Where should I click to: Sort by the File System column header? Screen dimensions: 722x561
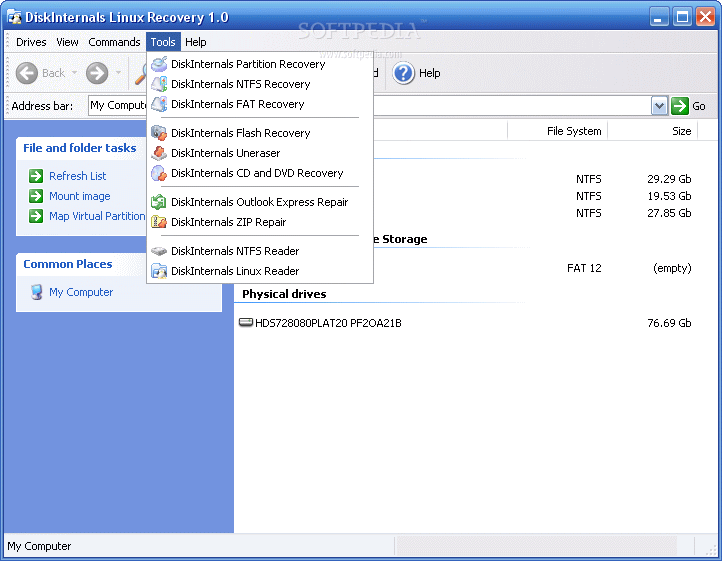558,131
